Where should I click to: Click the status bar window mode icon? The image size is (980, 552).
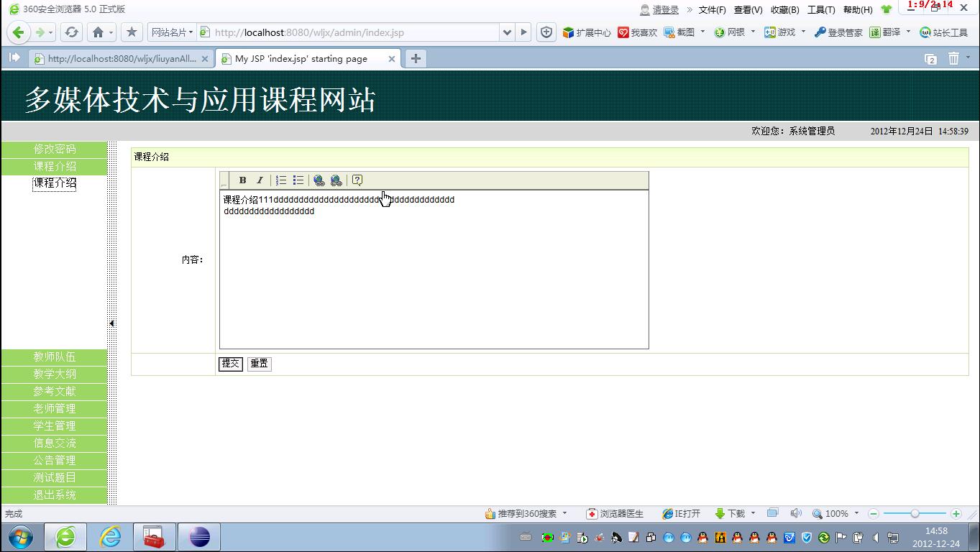772,513
